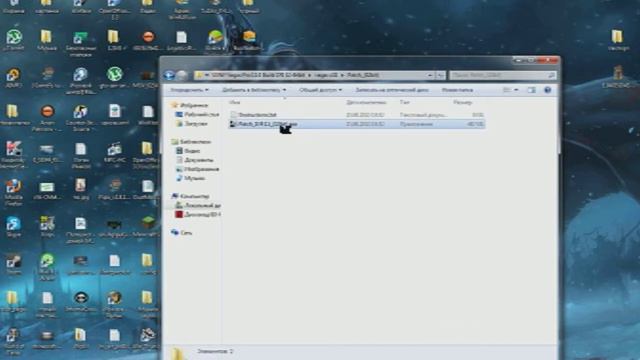640x360 pixels.
Task: Sort by the Тип column header
Action: [x=404, y=102]
